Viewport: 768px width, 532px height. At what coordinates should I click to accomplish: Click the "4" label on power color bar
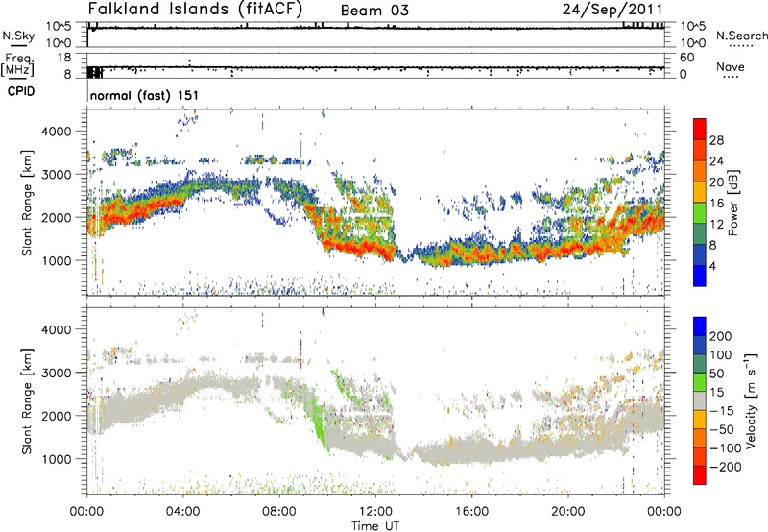pyautogui.click(x=713, y=266)
